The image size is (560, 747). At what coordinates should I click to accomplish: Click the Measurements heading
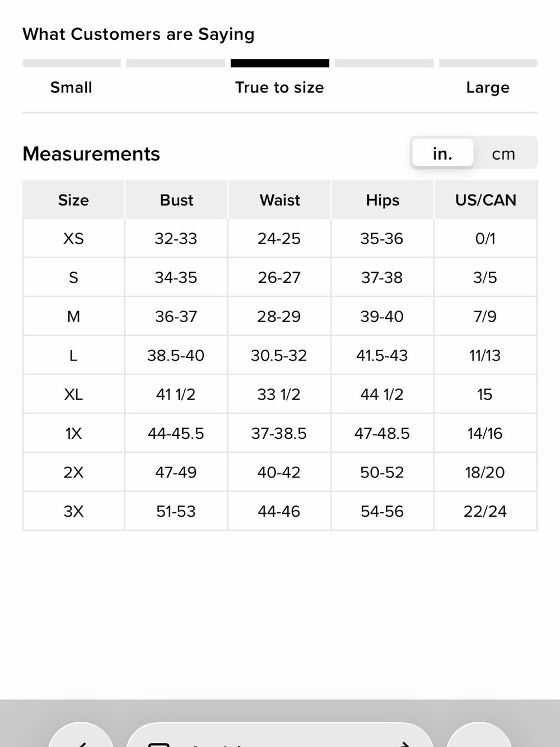coord(91,154)
